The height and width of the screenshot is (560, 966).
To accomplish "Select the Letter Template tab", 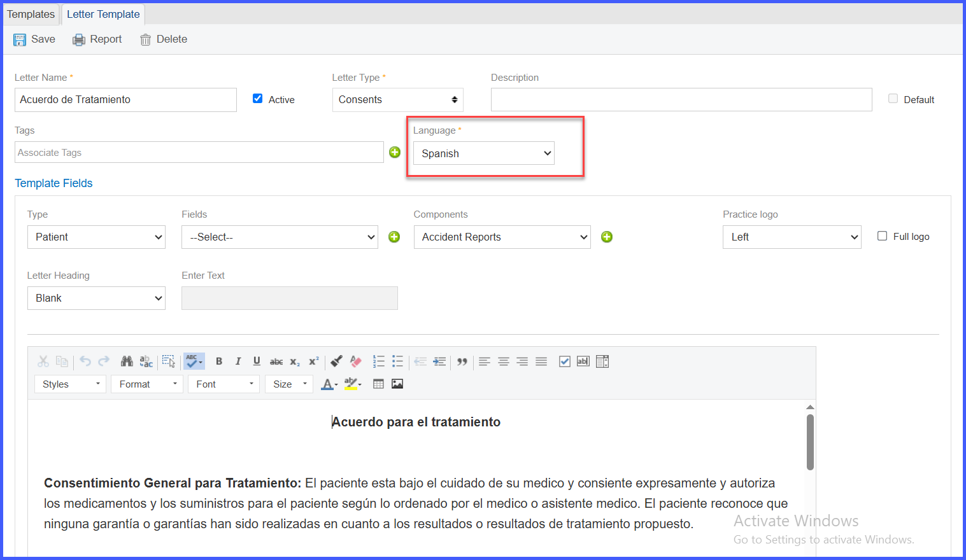I will pyautogui.click(x=103, y=14).
